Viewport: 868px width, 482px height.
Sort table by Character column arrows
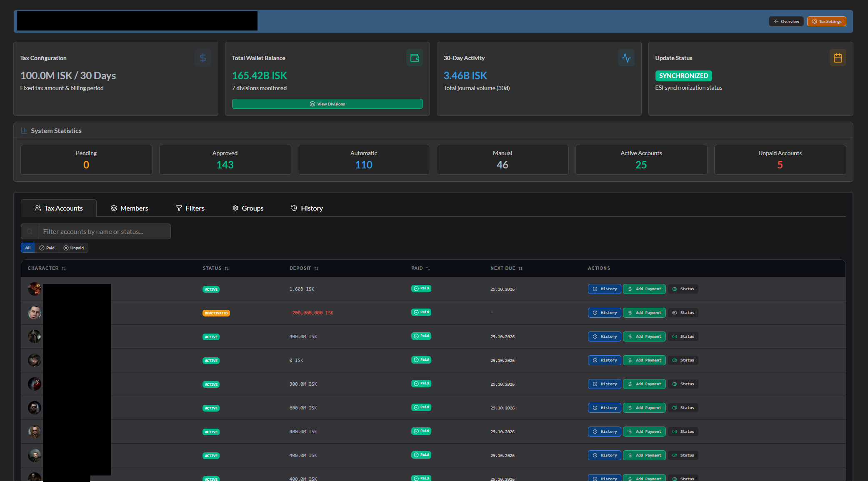click(x=64, y=269)
